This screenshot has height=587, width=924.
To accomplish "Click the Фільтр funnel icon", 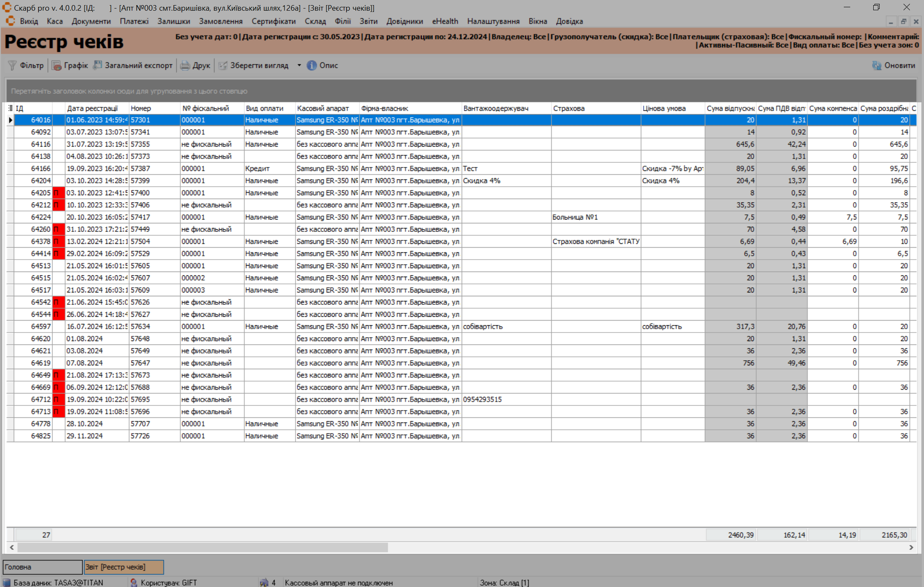I will coord(12,65).
